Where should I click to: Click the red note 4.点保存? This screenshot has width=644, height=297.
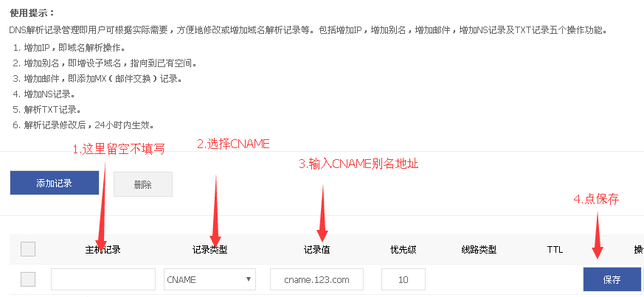tap(596, 200)
